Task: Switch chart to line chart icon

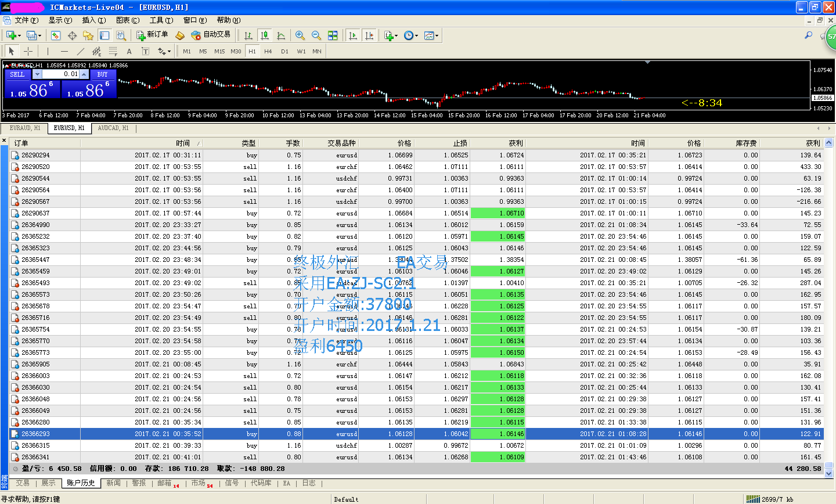Action: (x=281, y=35)
